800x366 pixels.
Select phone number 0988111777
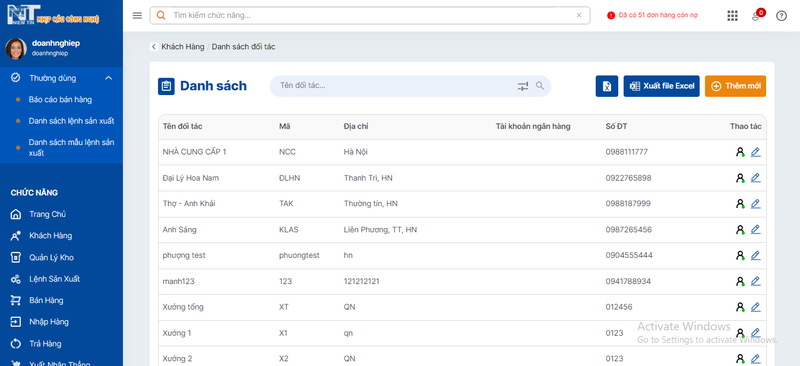tap(627, 152)
